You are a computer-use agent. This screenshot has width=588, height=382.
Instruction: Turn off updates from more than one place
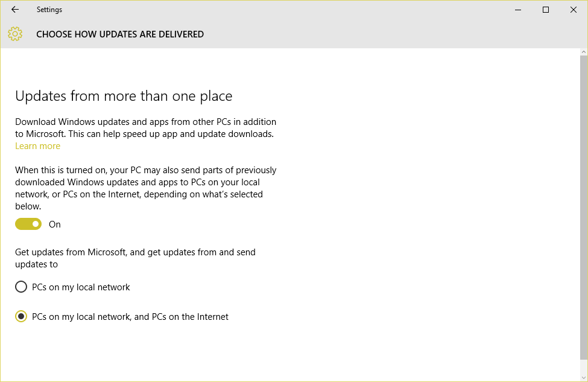point(28,224)
